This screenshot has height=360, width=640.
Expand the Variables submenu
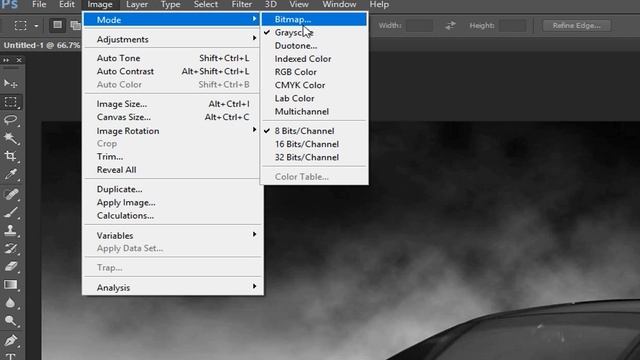[172, 236]
